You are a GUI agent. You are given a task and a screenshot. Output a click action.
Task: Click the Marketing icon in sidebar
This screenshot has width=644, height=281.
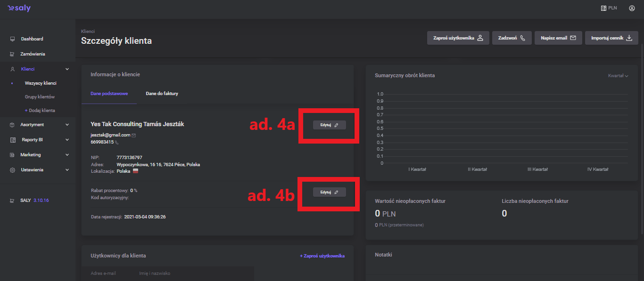(x=12, y=155)
